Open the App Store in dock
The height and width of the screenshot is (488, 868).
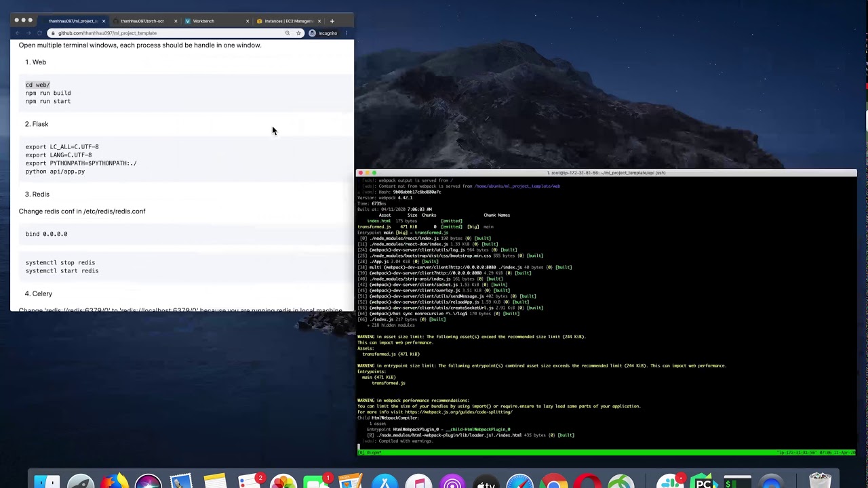click(384, 482)
